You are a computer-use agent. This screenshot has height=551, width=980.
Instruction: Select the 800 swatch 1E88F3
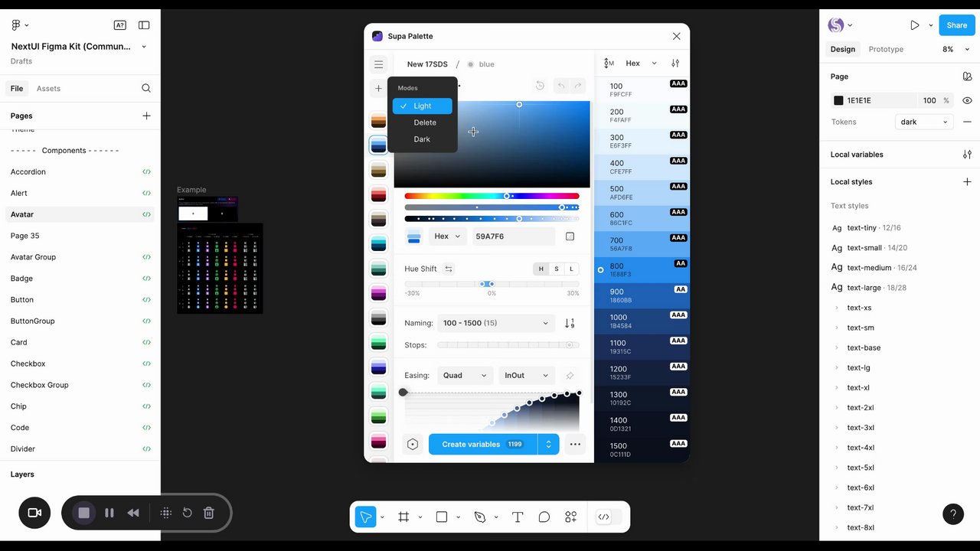(x=642, y=269)
